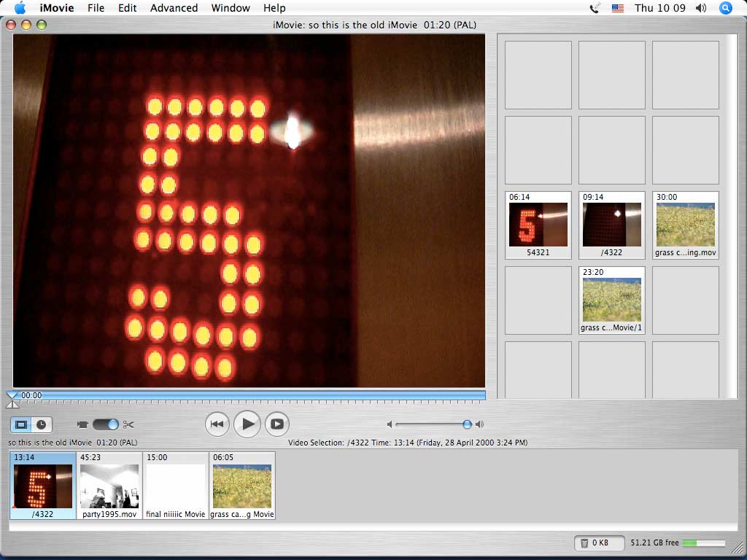Select the party1995.mov clip in viewer
This screenshot has height=560, width=747.
[x=109, y=486]
